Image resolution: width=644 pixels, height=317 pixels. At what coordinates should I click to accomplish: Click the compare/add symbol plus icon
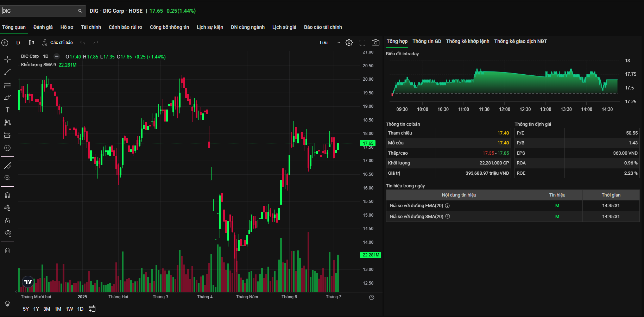click(5, 43)
